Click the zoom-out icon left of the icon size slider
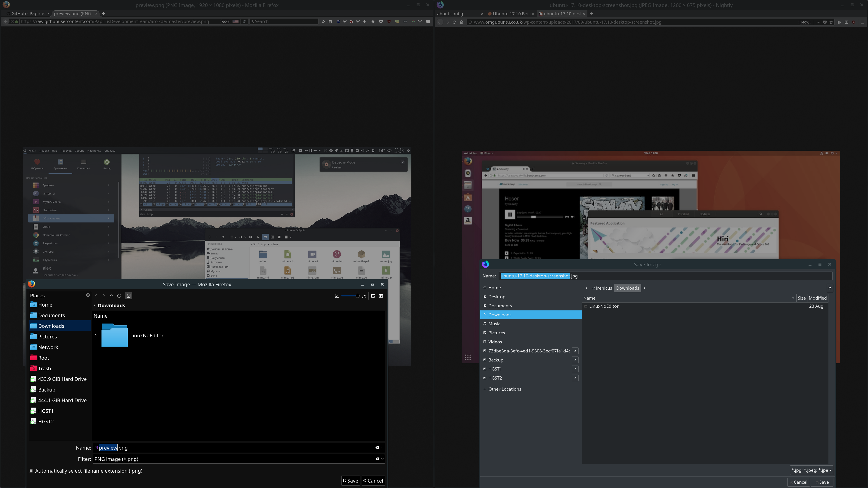 point(337,296)
